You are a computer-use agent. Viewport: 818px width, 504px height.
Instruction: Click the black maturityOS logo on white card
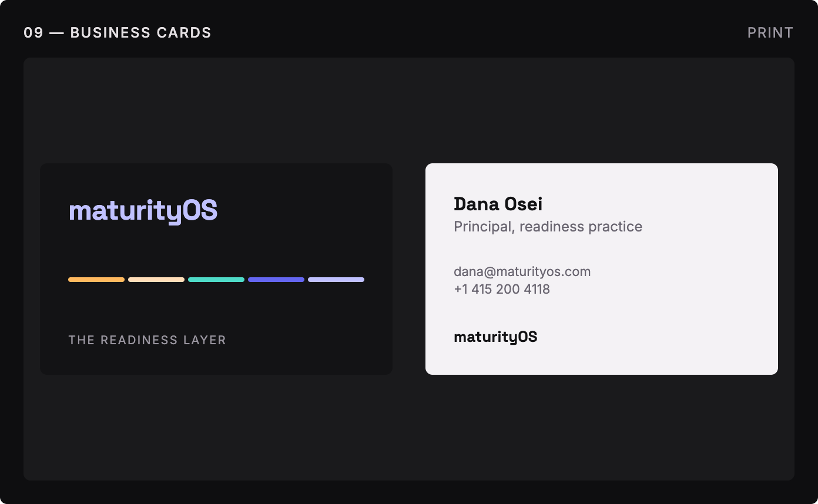pyautogui.click(x=495, y=337)
